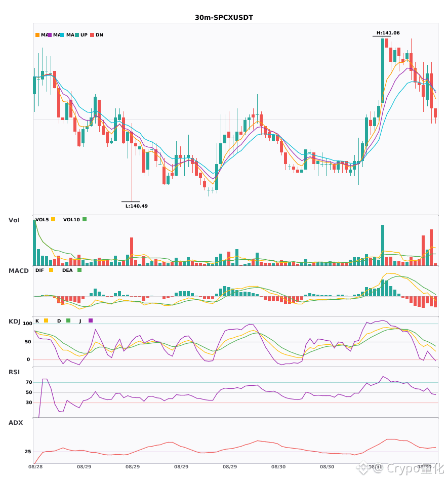The height and width of the screenshot is (481, 448).
Task: Click the RSI 70 axis label
Action: (29, 382)
